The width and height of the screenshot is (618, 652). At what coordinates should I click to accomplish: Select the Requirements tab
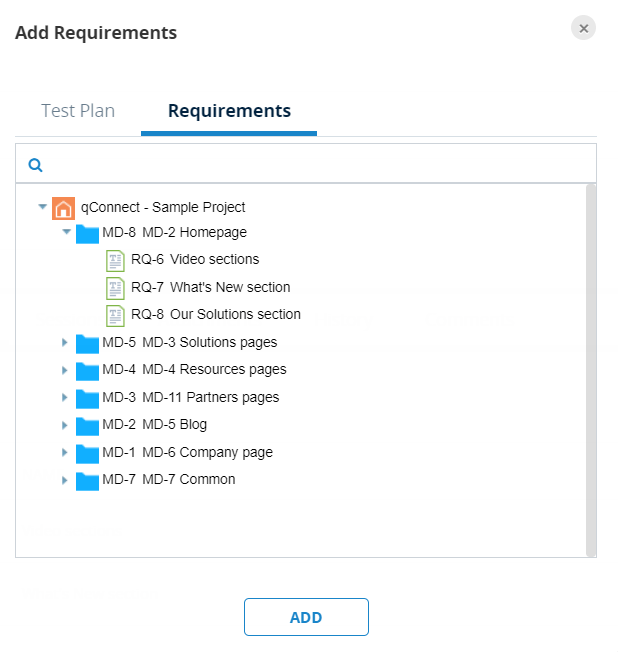click(x=229, y=111)
